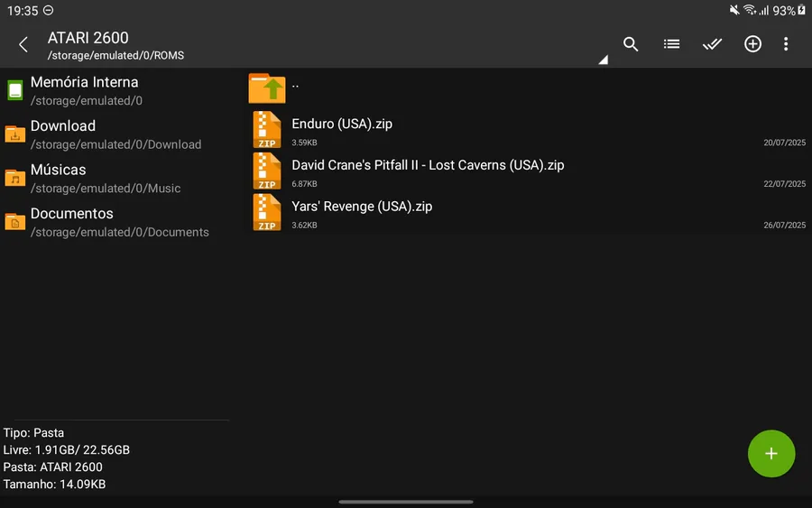Click the Yars' Revenge ZIP icon

(267, 212)
